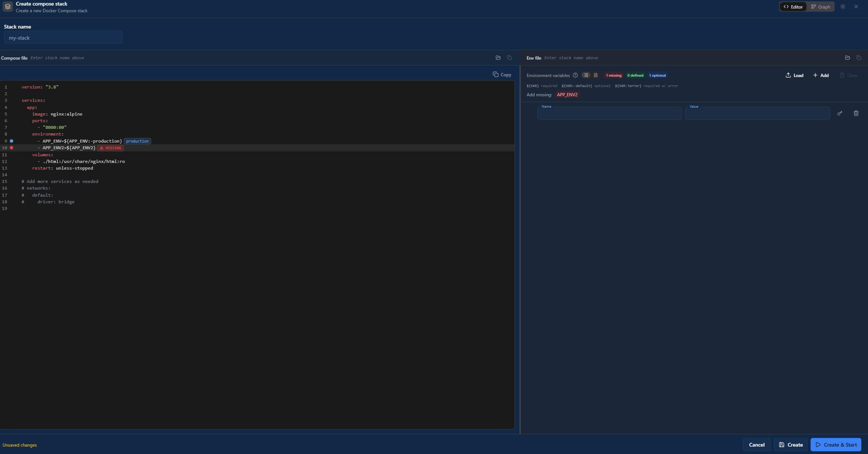This screenshot has width=868, height=454.
Task: Cancel creating the compose stack
Action: [x=756, y=444]
